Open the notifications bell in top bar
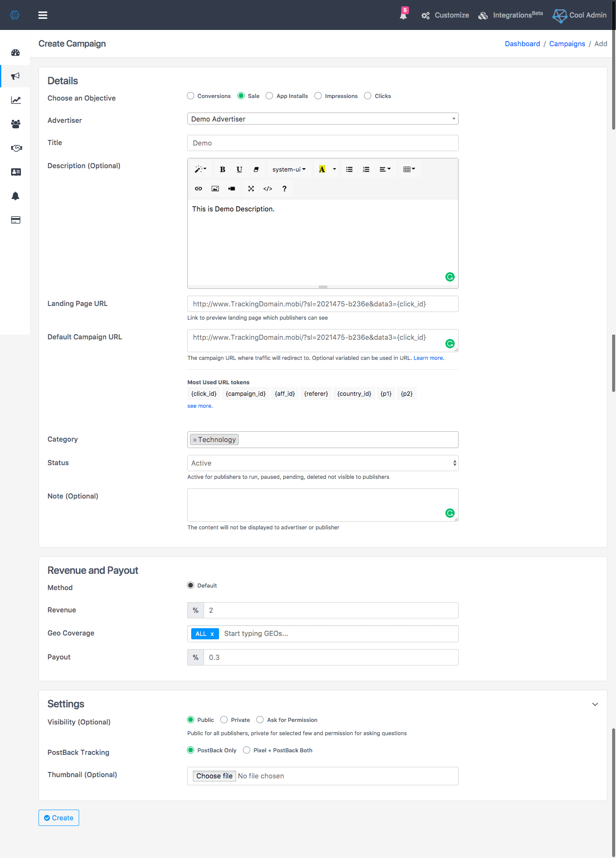616x858 pixels. (403, 15)
